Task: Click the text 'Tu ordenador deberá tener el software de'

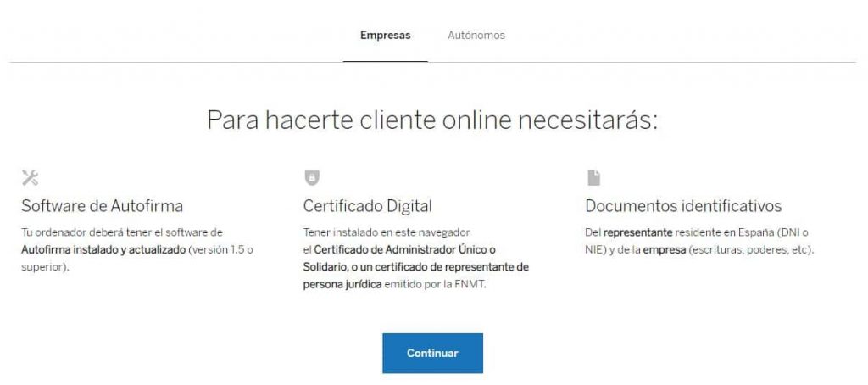Action: 122,232
